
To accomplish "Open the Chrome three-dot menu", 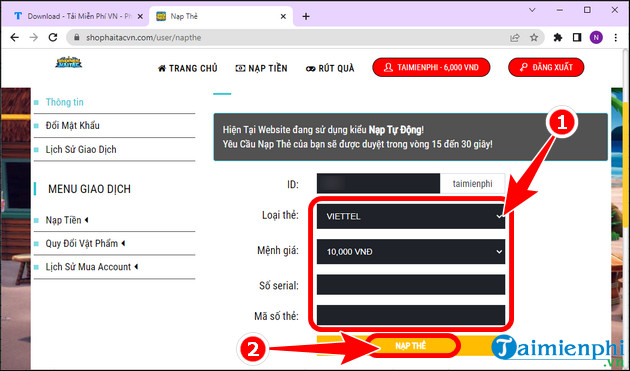I will tap(616, 37).
